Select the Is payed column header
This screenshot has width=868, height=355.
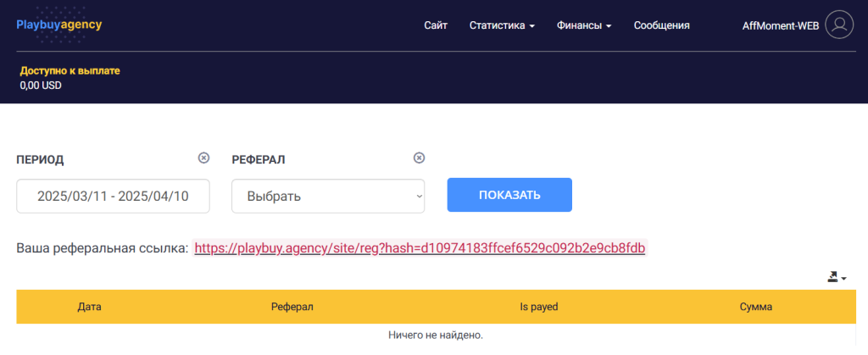coord(538,307)
